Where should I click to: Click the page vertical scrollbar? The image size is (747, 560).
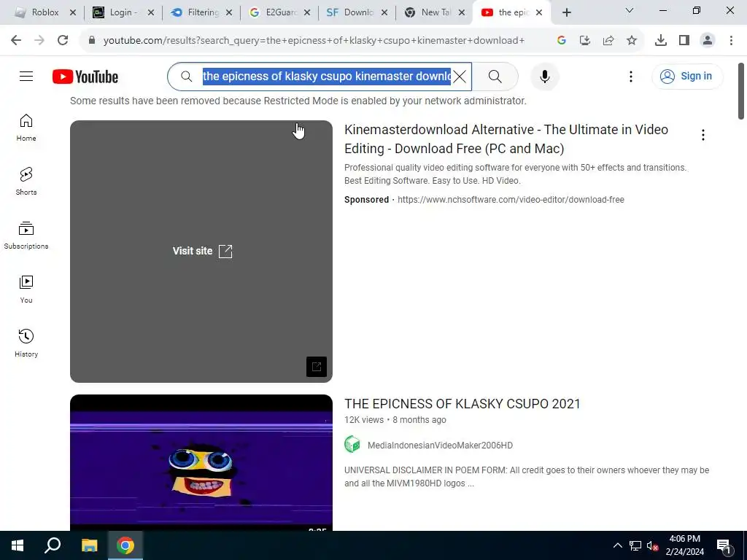tap(741, 90)
